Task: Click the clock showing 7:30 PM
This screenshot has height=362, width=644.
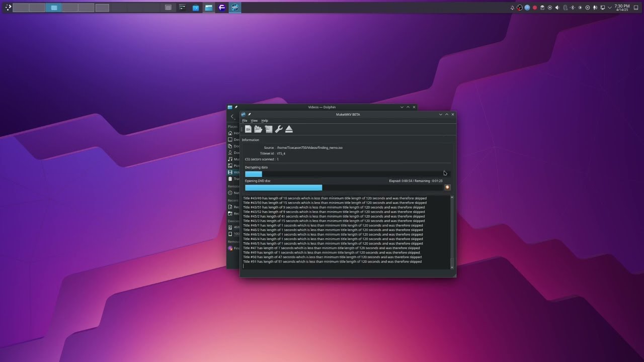Action: (622, 8)
